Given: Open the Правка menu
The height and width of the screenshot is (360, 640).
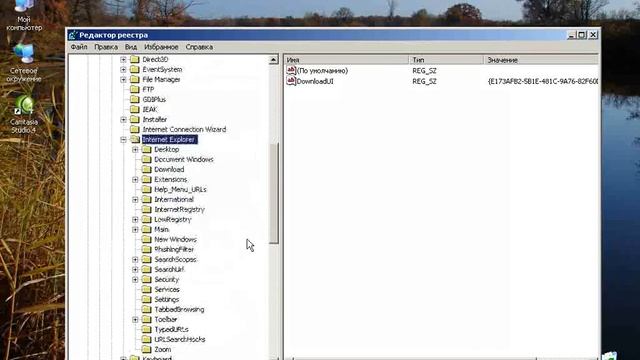Looking at the screenshot, I should point(106,47).
